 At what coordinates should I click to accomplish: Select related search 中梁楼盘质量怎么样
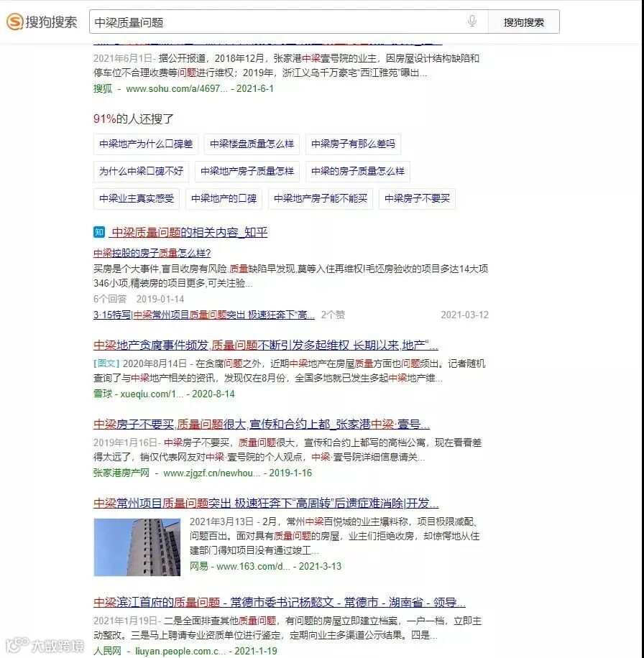252,144
